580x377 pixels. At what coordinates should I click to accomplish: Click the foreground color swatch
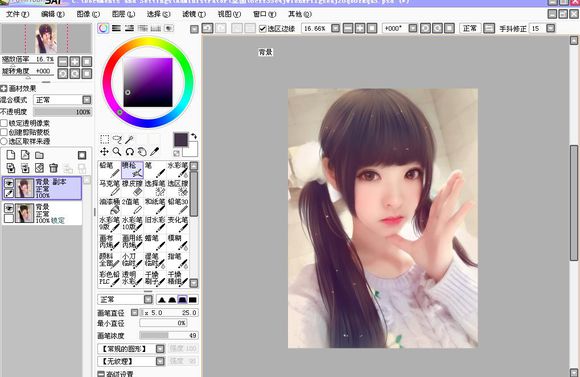click(181, 140)
